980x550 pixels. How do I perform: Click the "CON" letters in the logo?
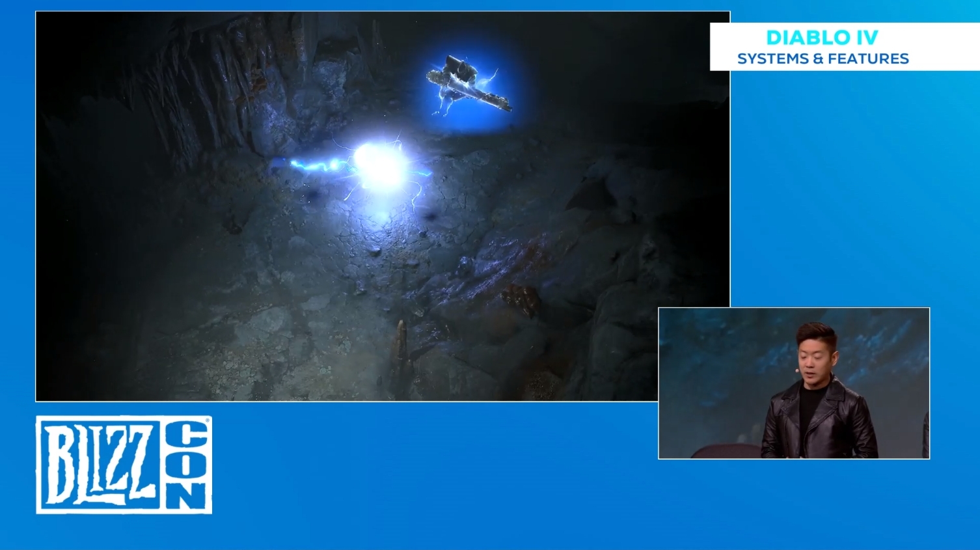click(x=185, y=465)
